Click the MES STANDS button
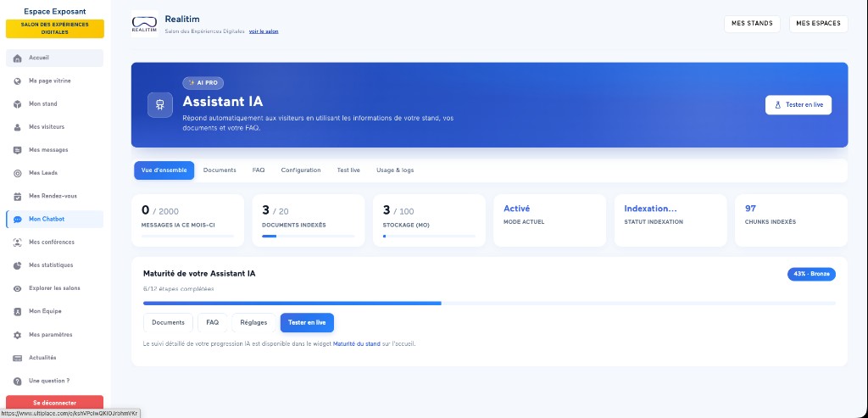The image size is (868, 418). coord(752,24)
